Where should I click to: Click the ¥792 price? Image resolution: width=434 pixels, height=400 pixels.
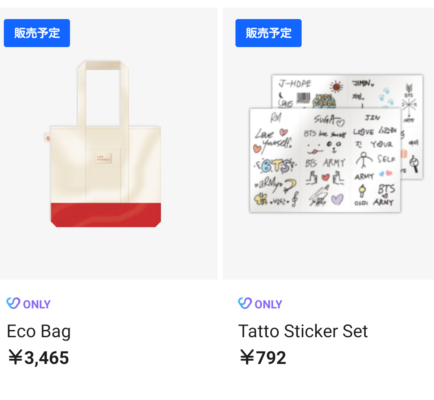(263, 358)
